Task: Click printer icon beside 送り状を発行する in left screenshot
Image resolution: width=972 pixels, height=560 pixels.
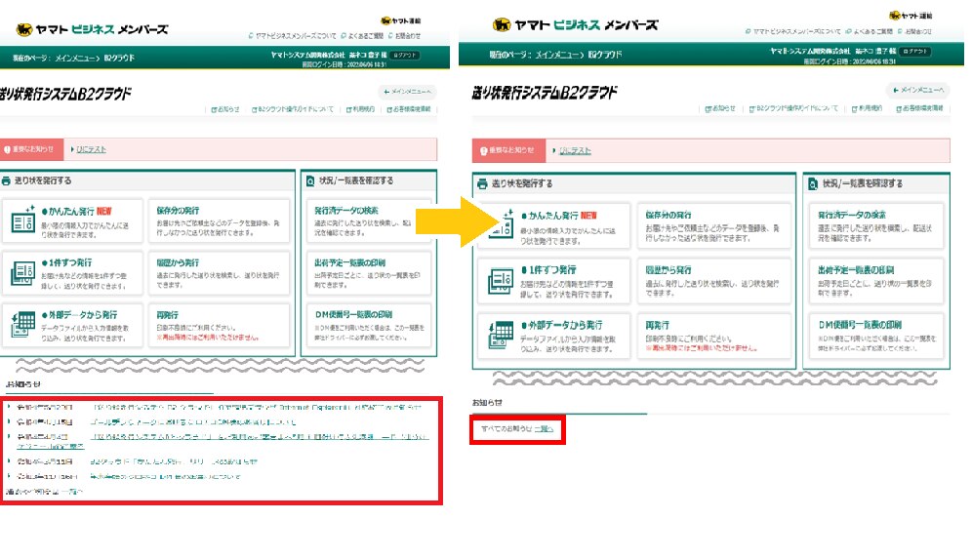Action: 6,180
